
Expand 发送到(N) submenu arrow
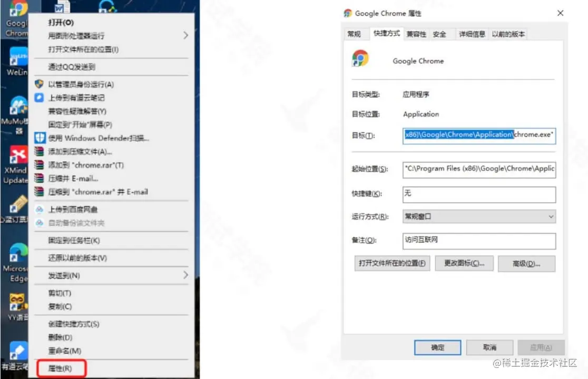185,275
